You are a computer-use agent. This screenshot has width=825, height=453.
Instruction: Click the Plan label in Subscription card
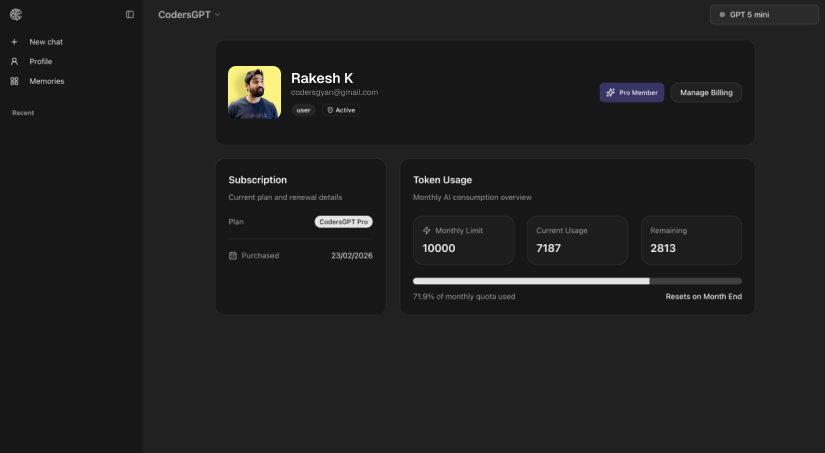click(236, 222)
